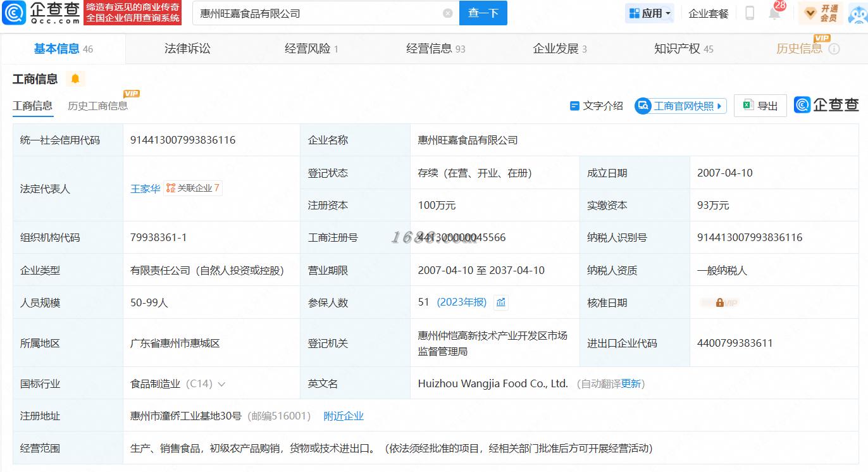Open the Qcc.com logo home link

42,13
